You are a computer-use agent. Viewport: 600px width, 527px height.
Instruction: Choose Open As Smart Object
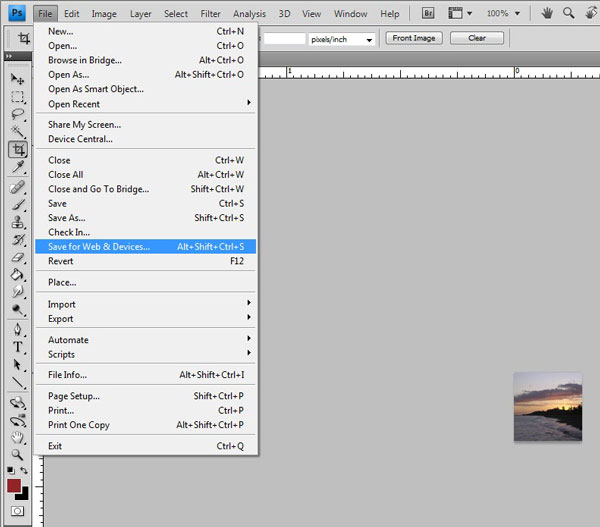pyautogui.click(x=145, y=89)
